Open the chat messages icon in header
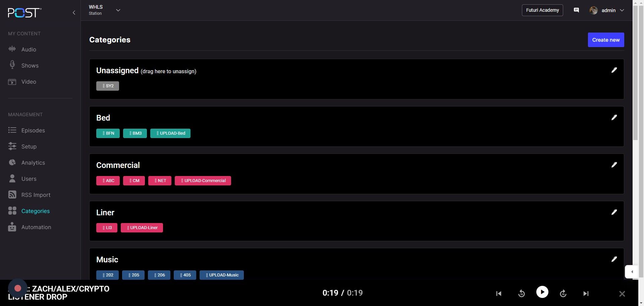Image resolution: width=644 pixels, height=306 pixels. pyautogui.click(x=576, y=10)
